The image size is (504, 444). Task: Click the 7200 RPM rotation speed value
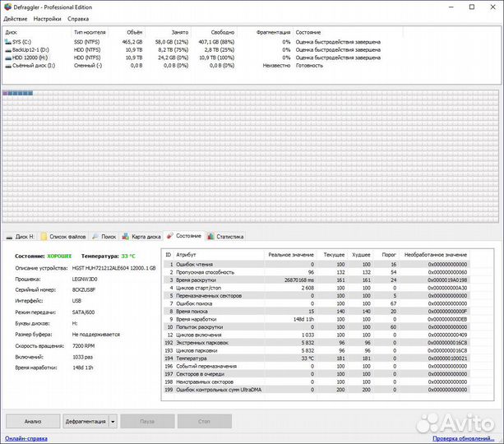[x=84, y=346]
